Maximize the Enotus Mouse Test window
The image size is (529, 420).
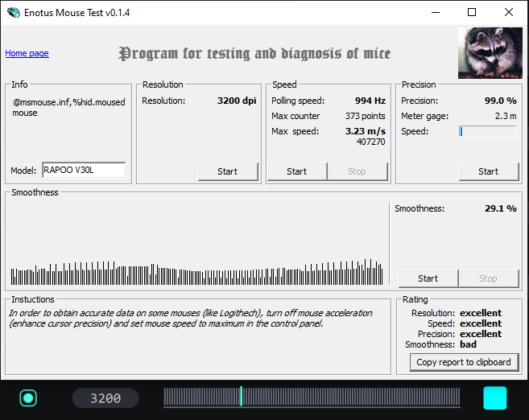(x=472, y=13)
